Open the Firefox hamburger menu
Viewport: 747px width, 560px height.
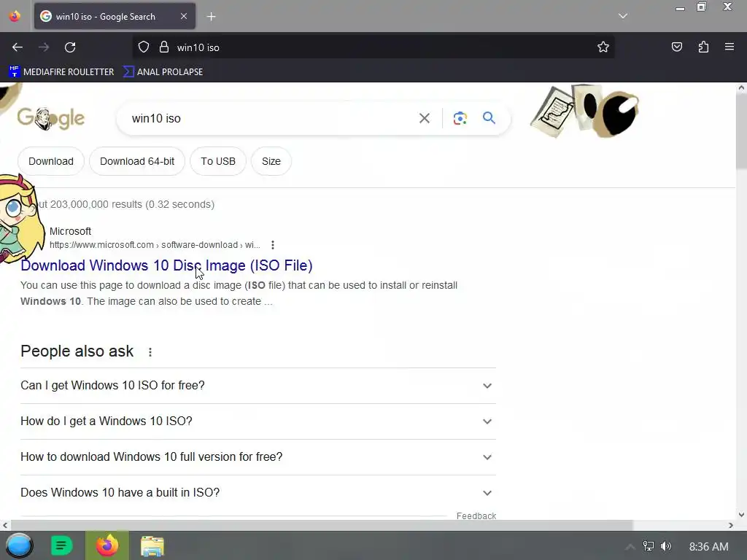[729, 47]
